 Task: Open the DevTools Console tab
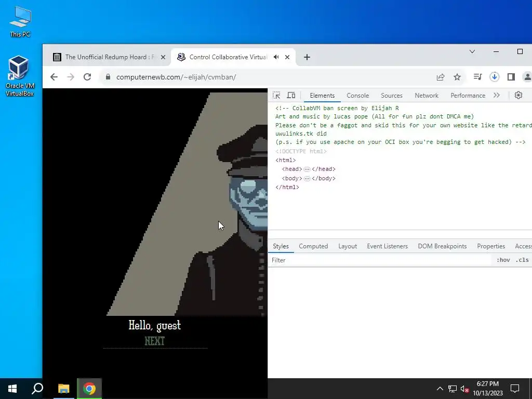click(357, 96)
